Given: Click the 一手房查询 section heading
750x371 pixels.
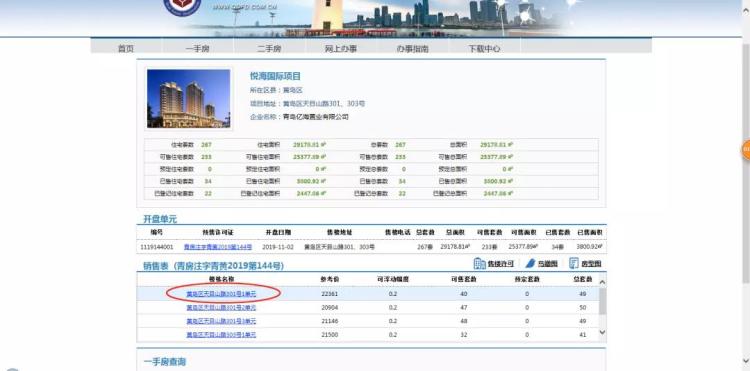Looking at the screenshot, I should (x=165, y=362).
